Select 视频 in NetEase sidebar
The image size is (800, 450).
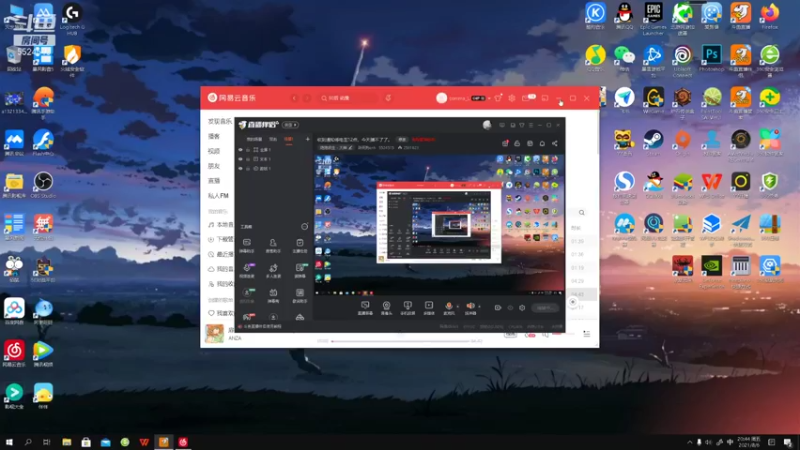[214, 151]
